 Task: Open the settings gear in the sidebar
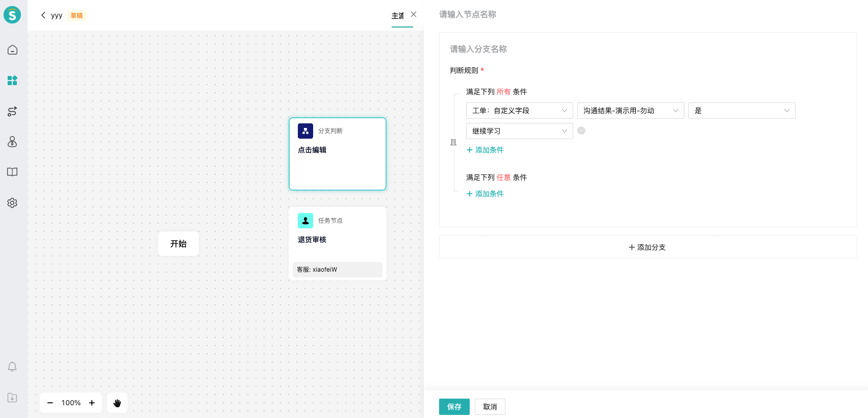click(x=12, y=203)
